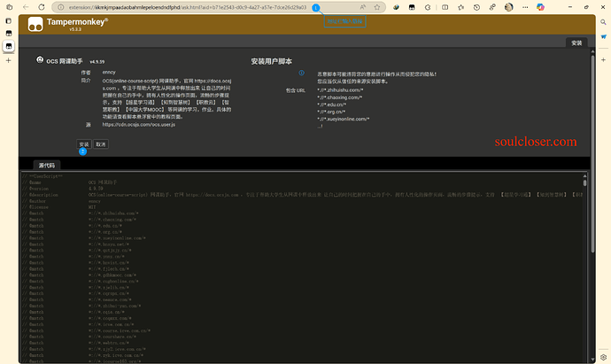View site information icon in address bar

point(60,7)
